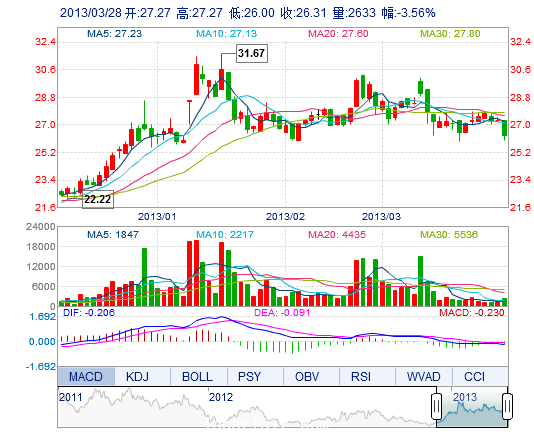Click the 1.692 MACD axis label
This screenshot has height=434, width=534.
43,317
